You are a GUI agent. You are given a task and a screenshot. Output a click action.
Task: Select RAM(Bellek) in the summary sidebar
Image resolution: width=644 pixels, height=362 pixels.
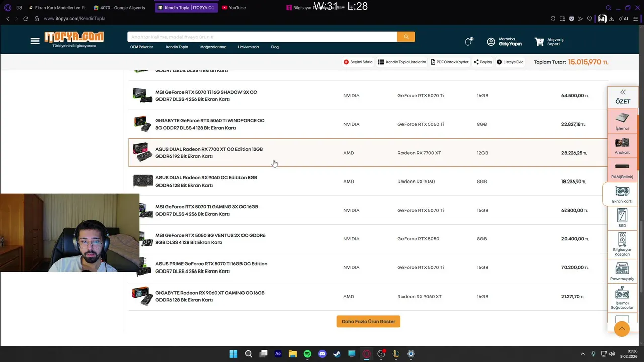(x=622, y=170)
